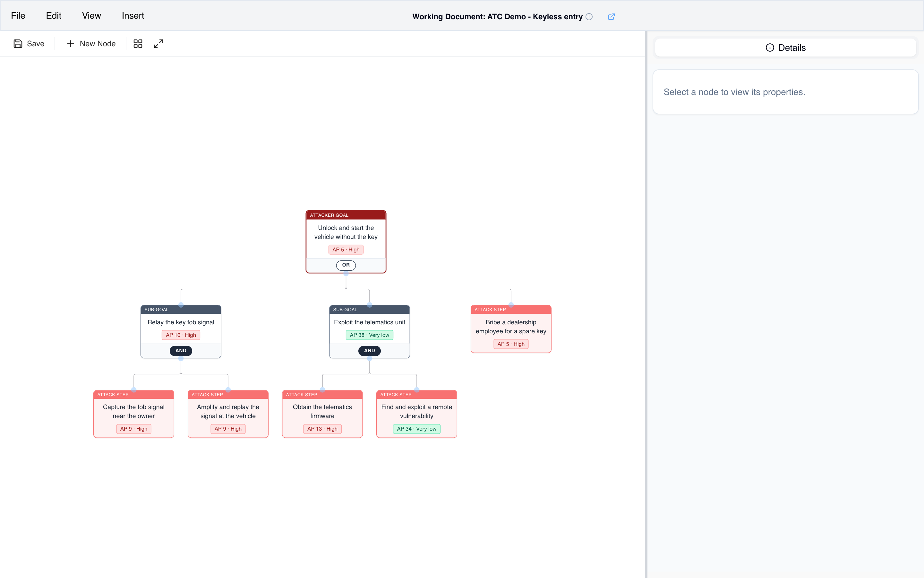
Task: Click the 'AP 38 · Very low' badge
Action: 369,335
